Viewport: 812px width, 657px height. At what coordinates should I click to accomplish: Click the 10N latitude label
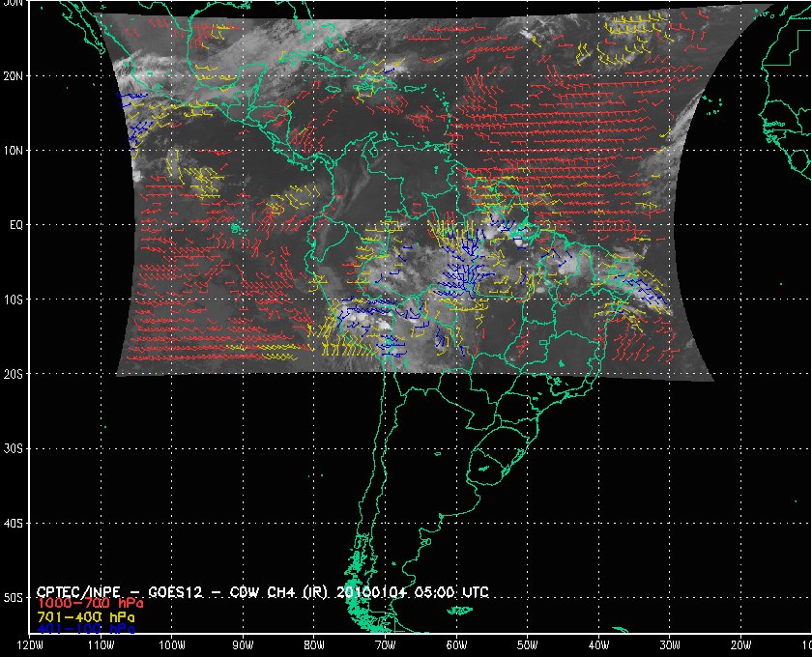pyautogui.click(x=14, y=150)
